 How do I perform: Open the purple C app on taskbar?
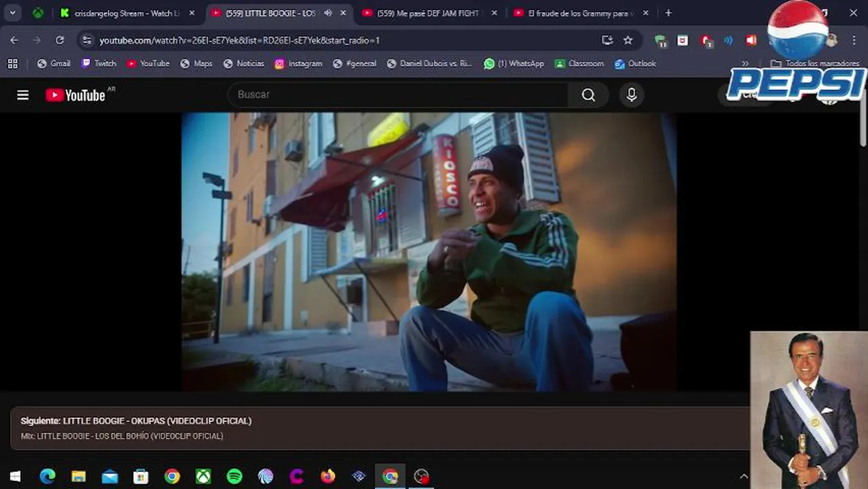(297, 477)
